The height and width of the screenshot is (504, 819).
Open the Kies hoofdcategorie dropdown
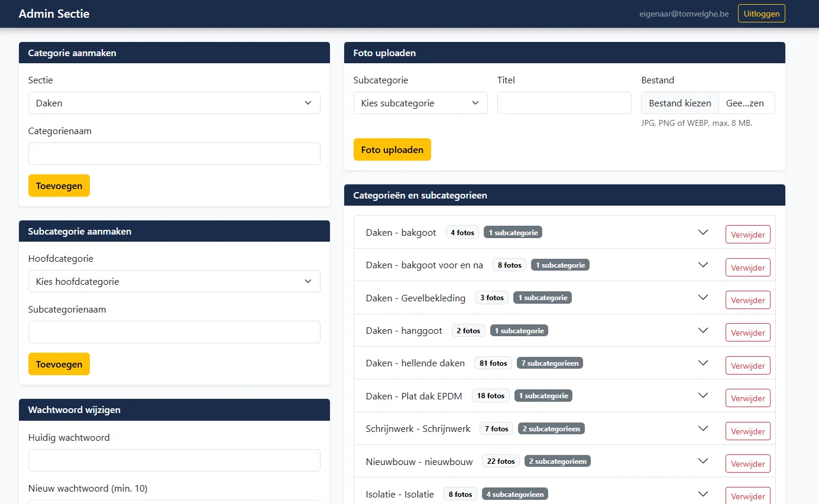click(x=174, y=281)
